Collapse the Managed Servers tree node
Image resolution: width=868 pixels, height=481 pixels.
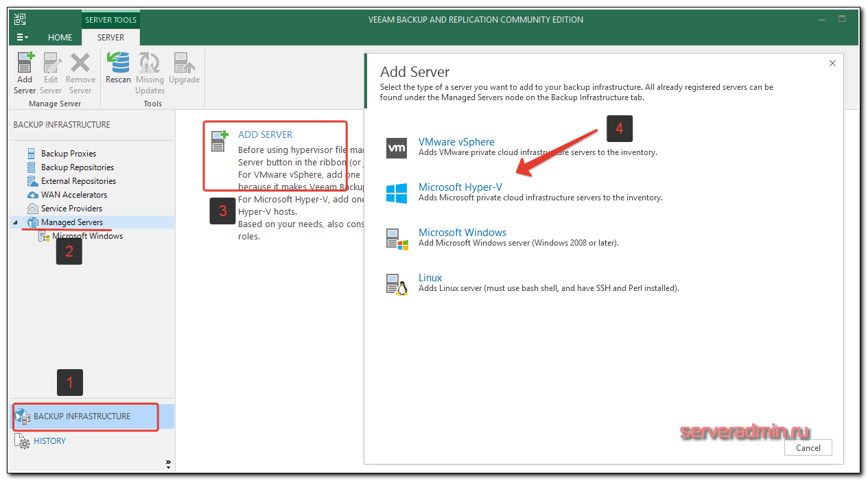point(16,223)
